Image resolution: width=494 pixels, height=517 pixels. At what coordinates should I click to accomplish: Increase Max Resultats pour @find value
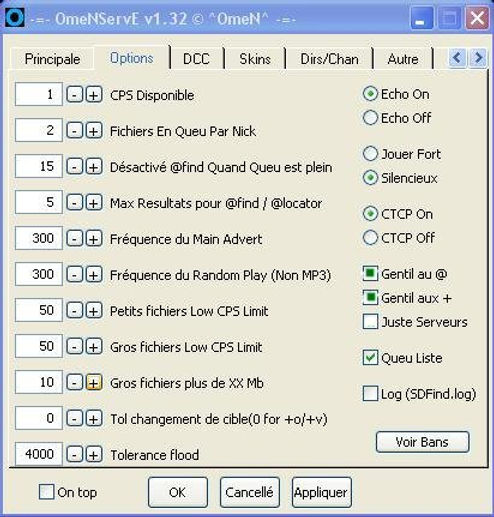point(94,203)
